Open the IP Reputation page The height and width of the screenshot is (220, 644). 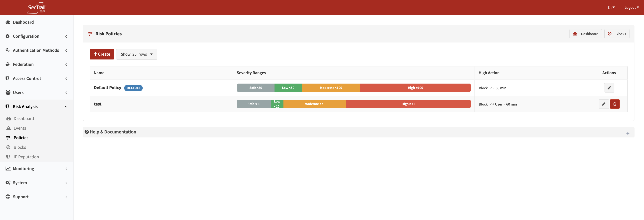(26, 157)
